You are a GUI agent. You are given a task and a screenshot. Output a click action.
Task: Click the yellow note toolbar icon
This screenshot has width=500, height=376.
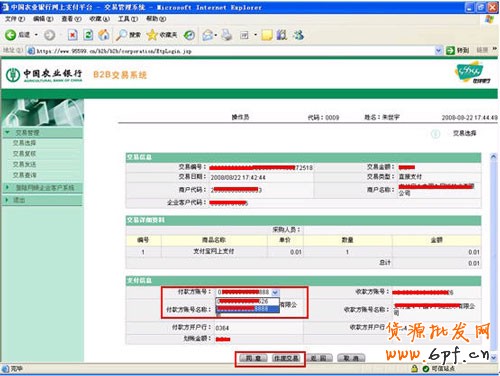(x=267, y=35)
